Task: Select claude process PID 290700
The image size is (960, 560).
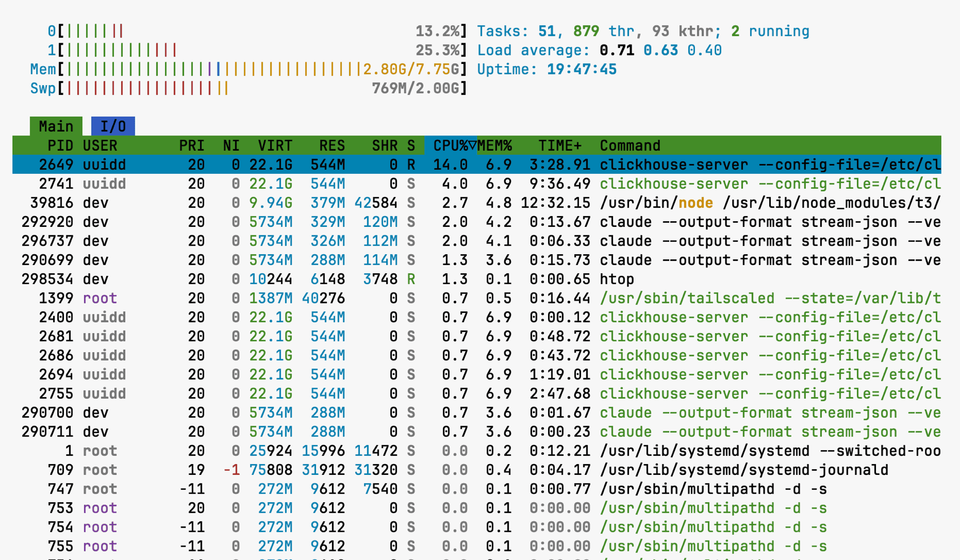Action: click(477, 413)
